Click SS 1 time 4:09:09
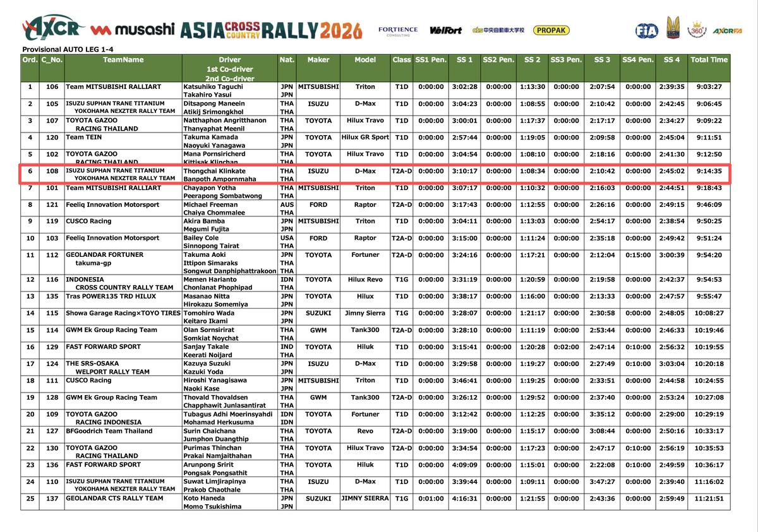The height and width of the screenshot is (532, 758). point(464,464)
